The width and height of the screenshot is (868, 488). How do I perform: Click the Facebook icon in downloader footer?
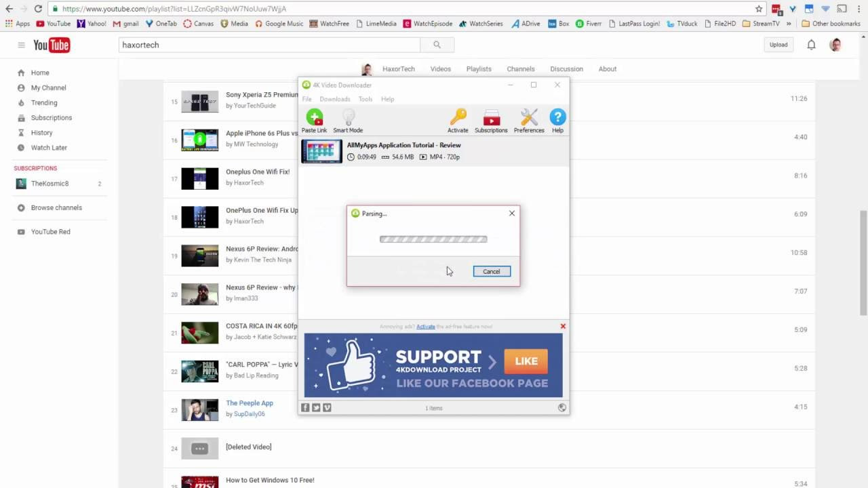coord(305,407)
